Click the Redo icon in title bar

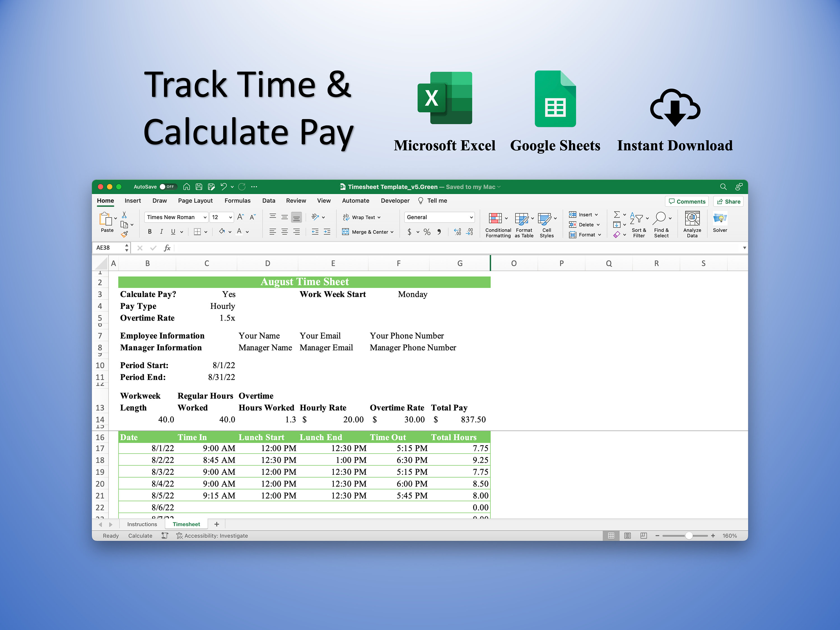[242, 186]
